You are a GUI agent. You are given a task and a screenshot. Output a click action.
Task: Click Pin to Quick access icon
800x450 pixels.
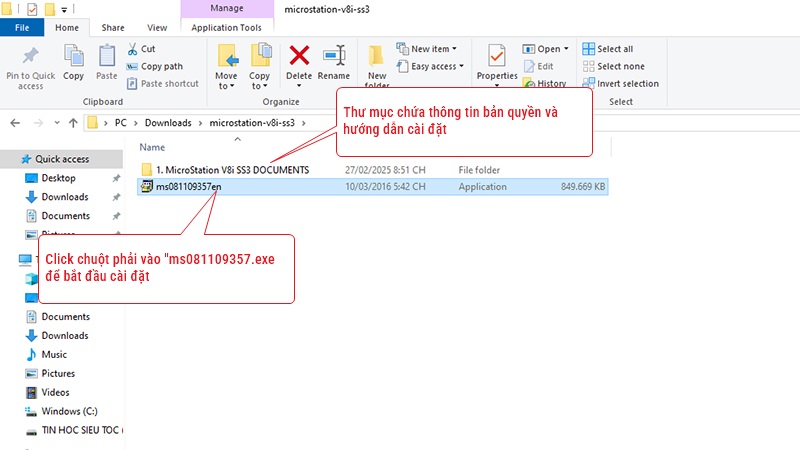(30, 56)
